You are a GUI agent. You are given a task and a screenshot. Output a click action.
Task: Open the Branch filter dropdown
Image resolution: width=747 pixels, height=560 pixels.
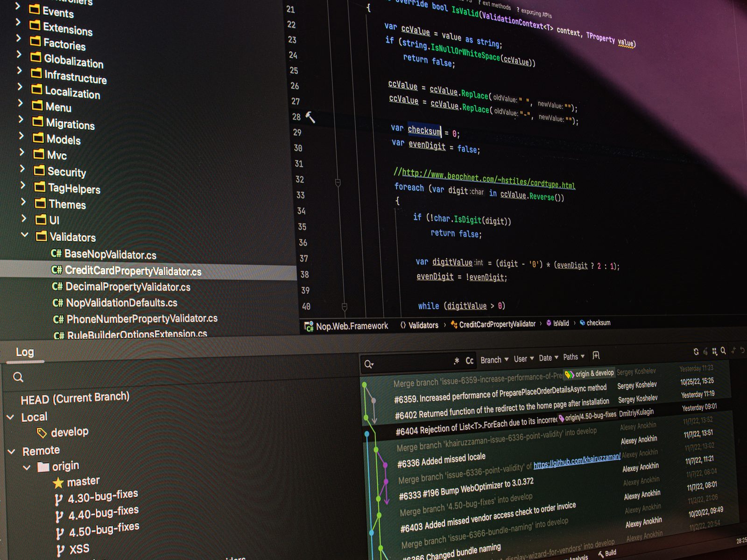(x=494, y=360)
